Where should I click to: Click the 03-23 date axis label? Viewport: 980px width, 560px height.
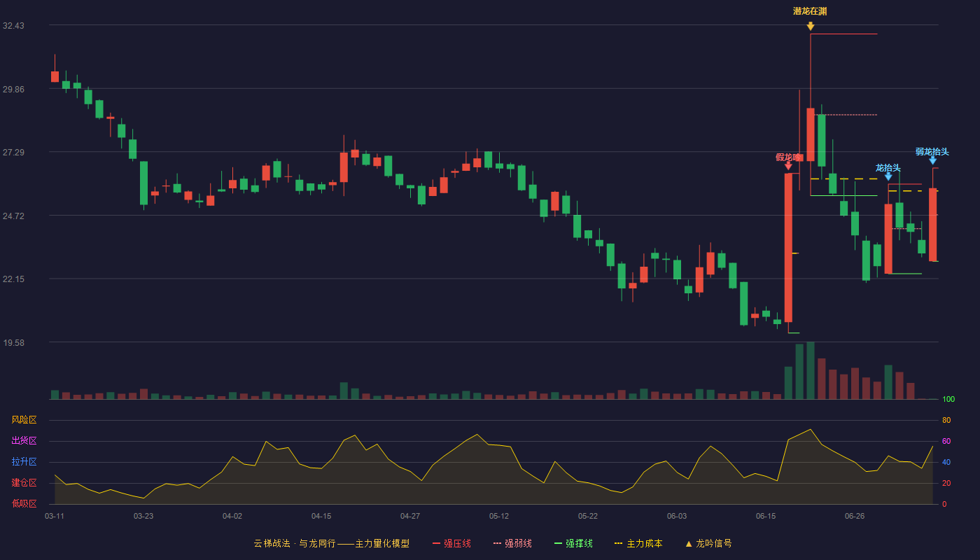143,516
